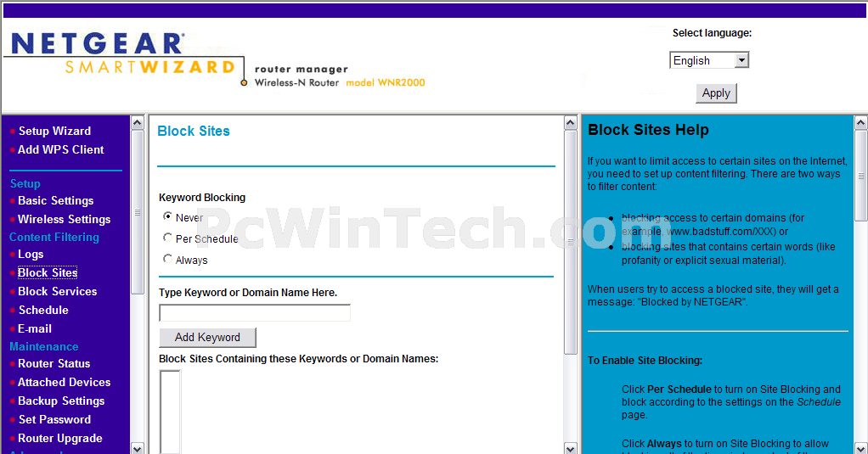This screenshot has width=868, height=454.
Task: Click the sidebar scrollbar thumb
Action: pyautogui.click(x=138, y=212)
